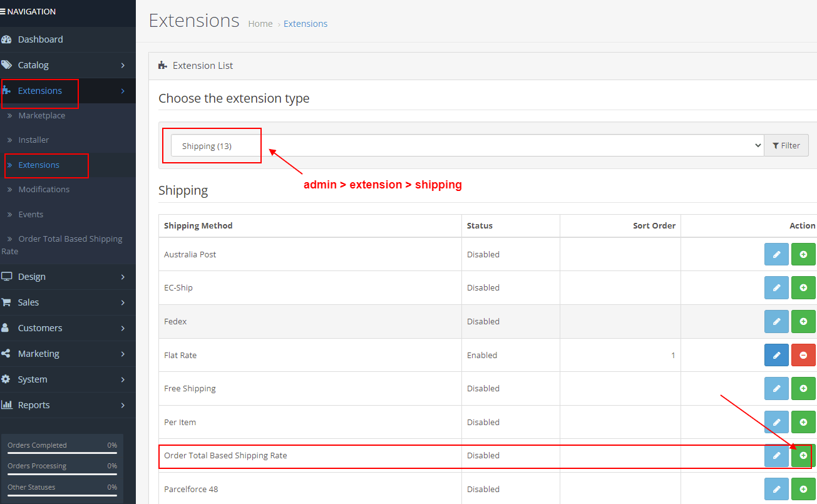Viewport: 817px width, 504px height.
Task: Edit the Flat Rate shipping method
Action: pos(776,355)
